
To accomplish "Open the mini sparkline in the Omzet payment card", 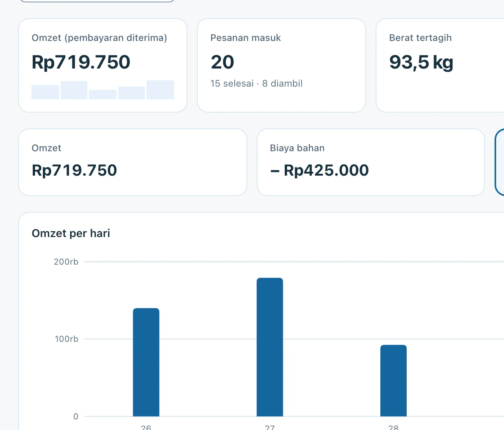I will tap(103, 90).
